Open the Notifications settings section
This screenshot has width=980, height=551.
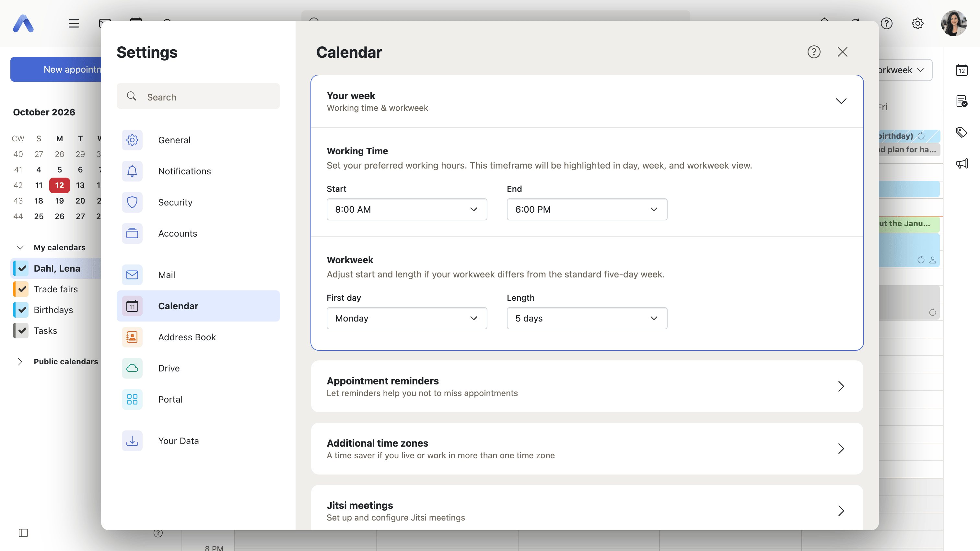pos(198,171)
